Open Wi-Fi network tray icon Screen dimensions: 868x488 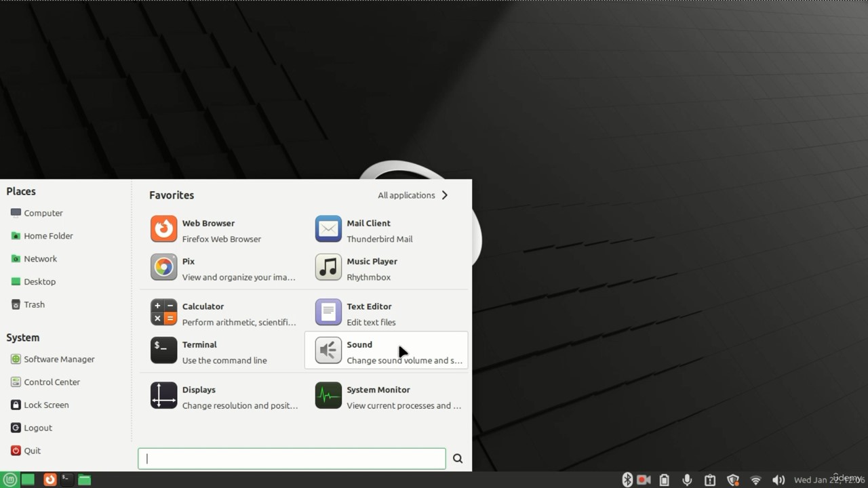pos(755,480)
